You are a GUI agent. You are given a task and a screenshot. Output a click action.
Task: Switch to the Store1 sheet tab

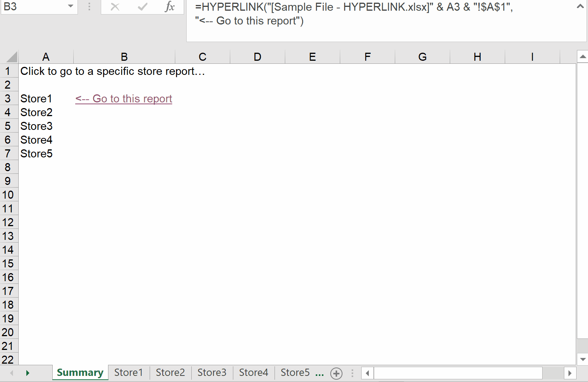(129, 372)
